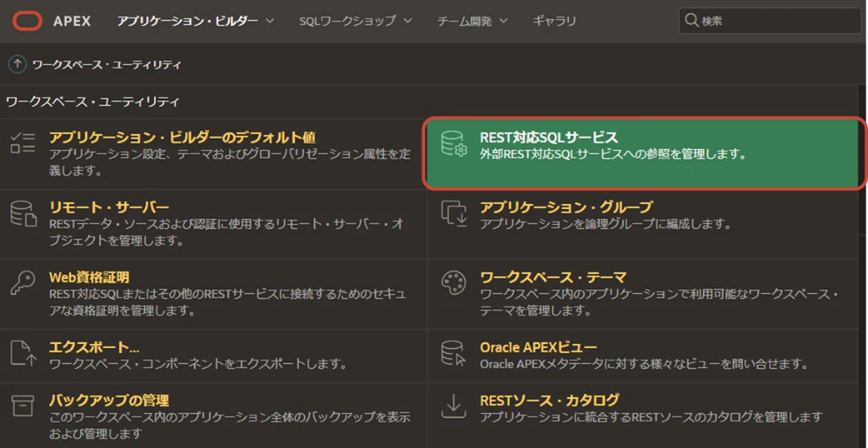Expand the アプリケーション・ビルダー dropdown chevron
This screenshot has width=868, height=448.
coord(270,21)
